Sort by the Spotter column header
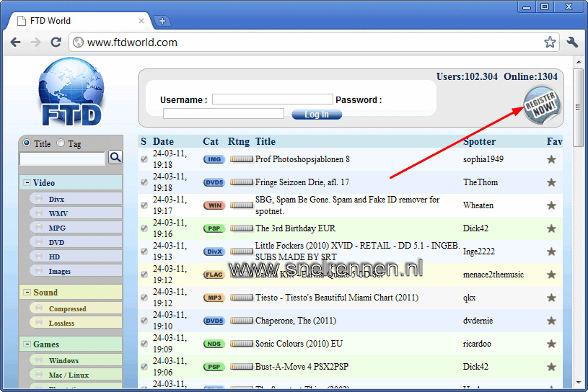588x392 pixels. click(x=479, y=141)
